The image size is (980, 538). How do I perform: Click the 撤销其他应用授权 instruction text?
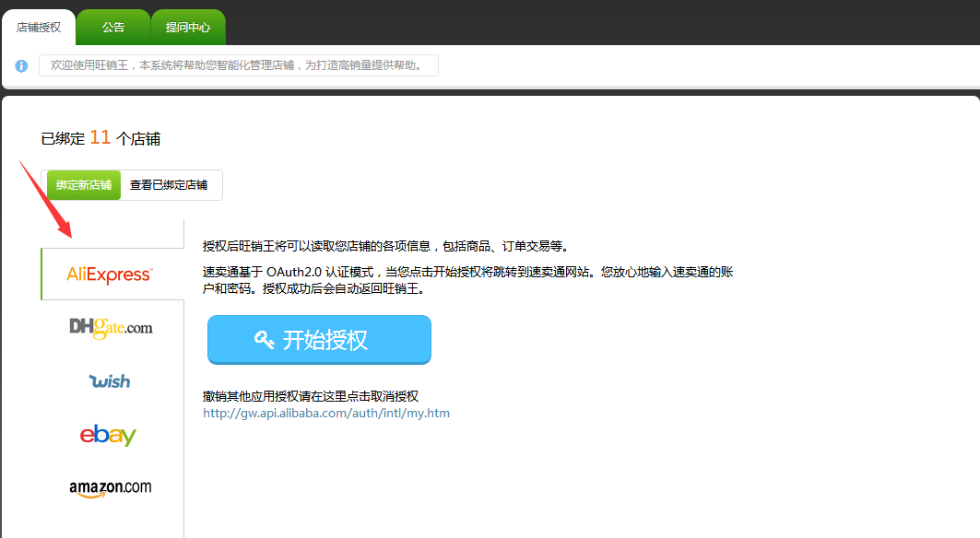click(x=311, y=396)
